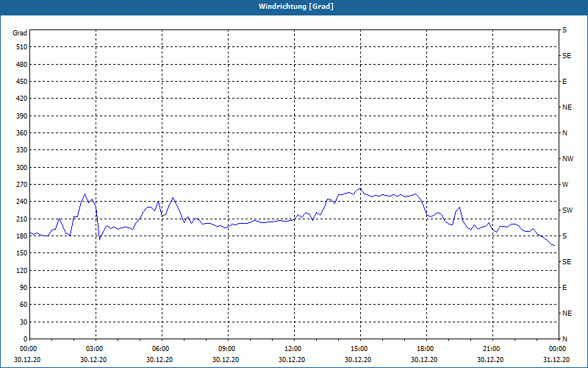Click the 15:00 time label
The height and width of the screenshot is (368, 588).
[359, 348]
